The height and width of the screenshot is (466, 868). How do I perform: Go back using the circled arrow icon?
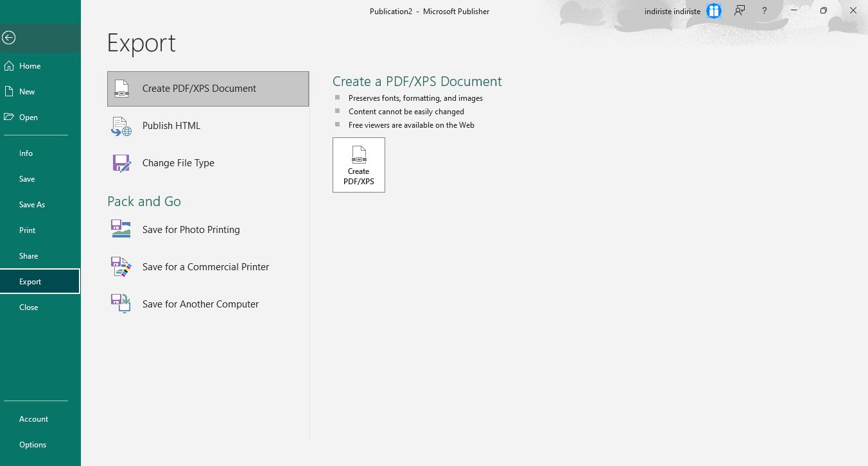click(x=8, y=38)
